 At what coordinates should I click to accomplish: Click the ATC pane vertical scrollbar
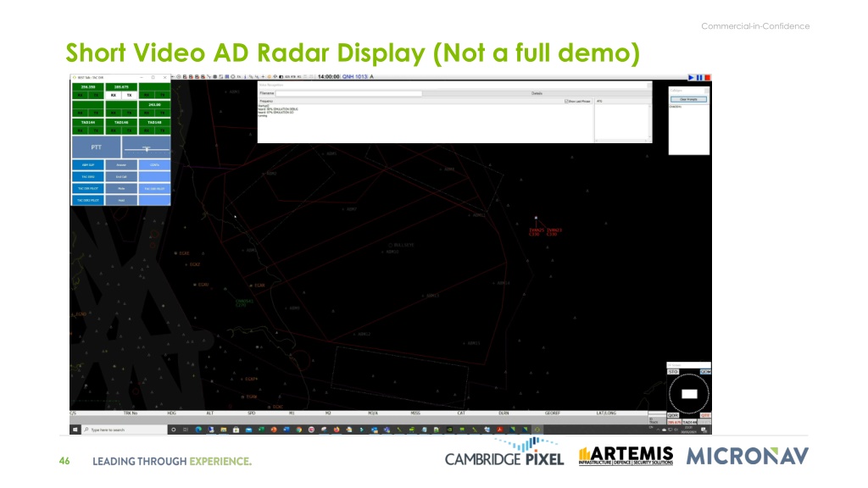[x=650, y=120]
